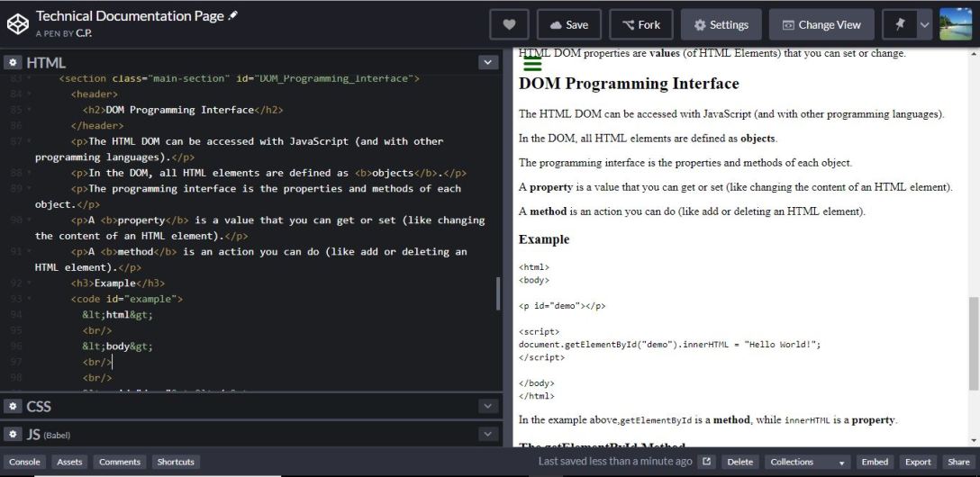Save the pen

click(x=568, y=25)
